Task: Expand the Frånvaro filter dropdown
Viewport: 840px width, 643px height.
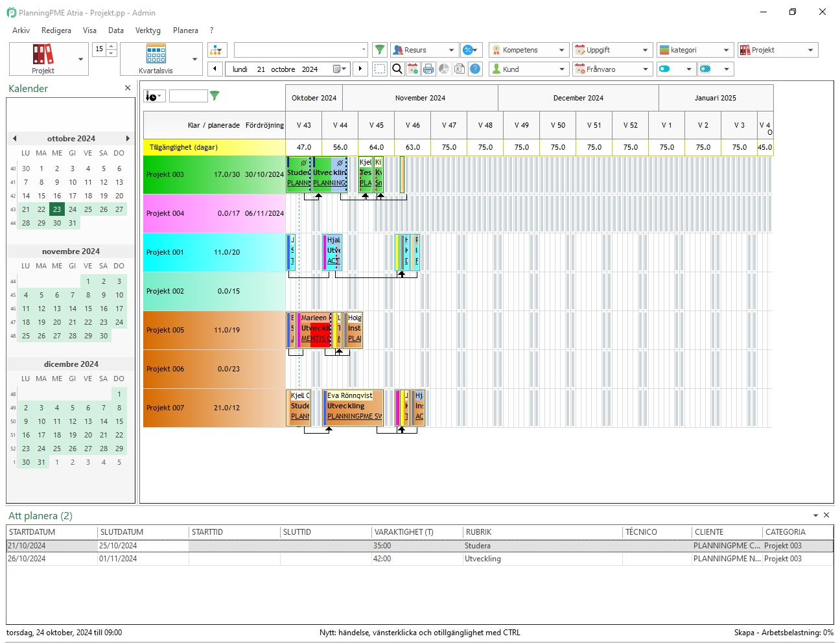Action: pyautogui.click(x=646, y=69)
